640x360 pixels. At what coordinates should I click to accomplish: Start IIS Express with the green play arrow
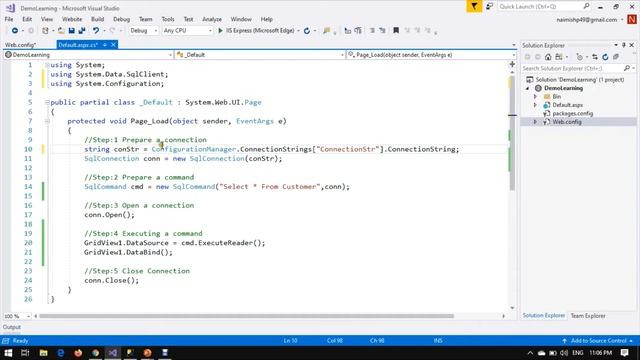[x=220, y=31]
